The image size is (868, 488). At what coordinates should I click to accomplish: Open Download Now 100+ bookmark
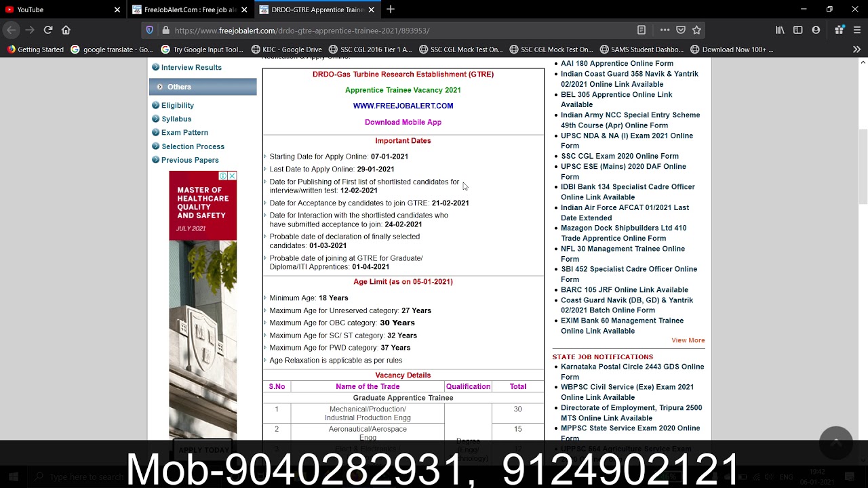[732, 49]
